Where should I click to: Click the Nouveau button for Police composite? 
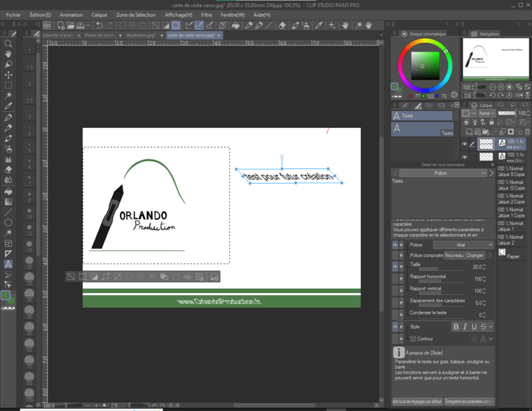pyautogui.click(x=454, y=255)
